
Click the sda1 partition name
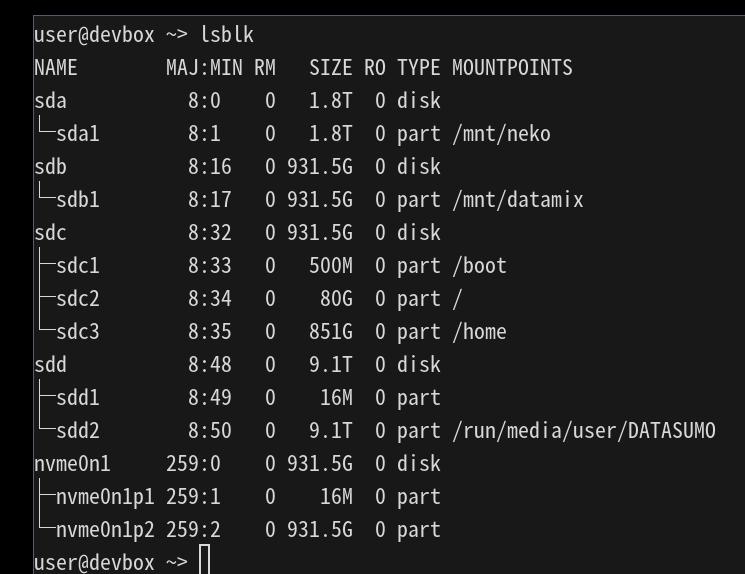(78, 134)
